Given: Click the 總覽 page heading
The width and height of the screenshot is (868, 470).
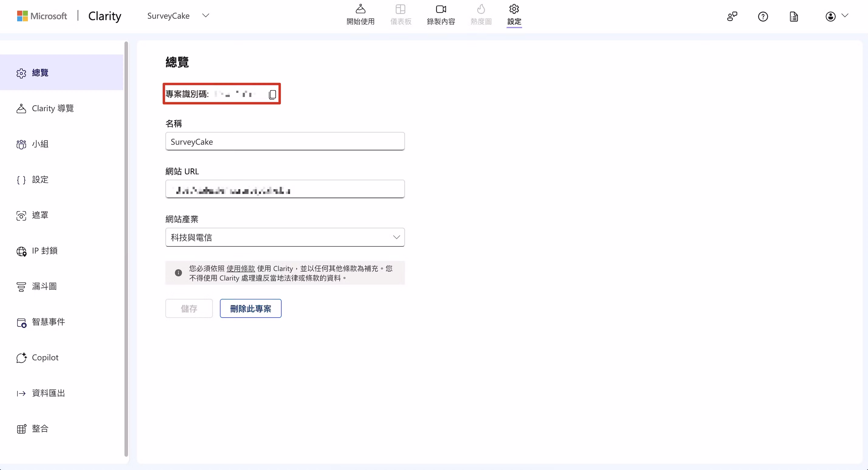Looking at the screenshot, I should click(x=177, y=62).
